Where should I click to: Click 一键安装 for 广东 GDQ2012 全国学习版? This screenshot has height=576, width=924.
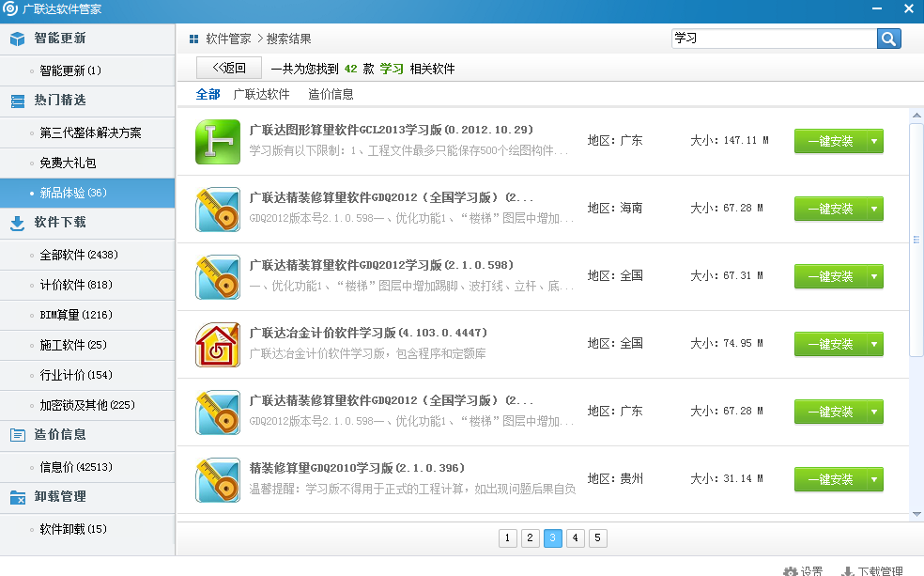(x=830, y=412)
